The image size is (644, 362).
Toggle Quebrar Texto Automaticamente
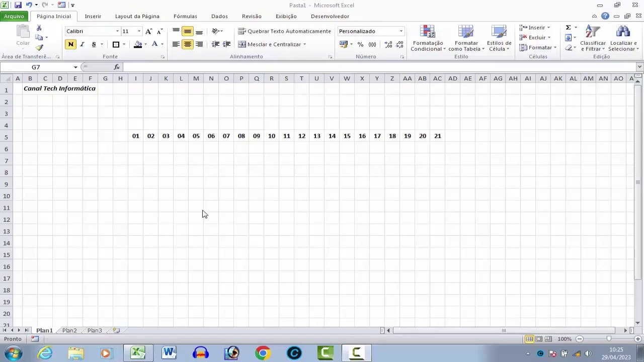284,31
